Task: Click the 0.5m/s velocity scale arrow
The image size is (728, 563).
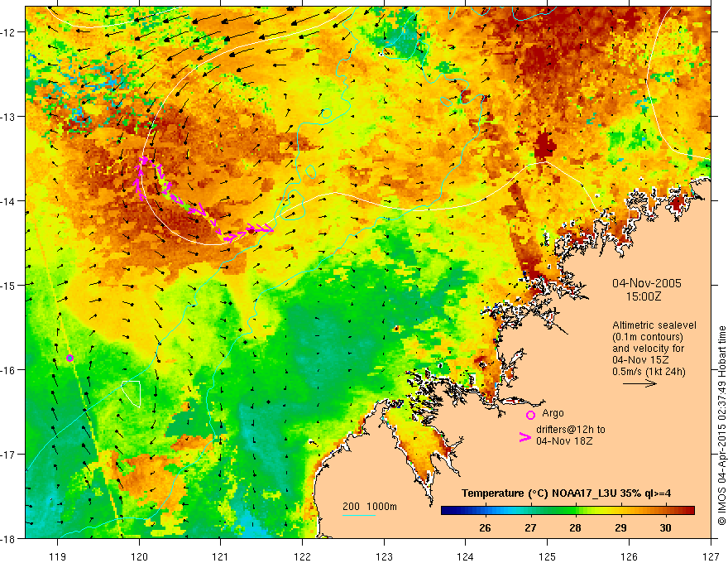Action: pos(639,383)
